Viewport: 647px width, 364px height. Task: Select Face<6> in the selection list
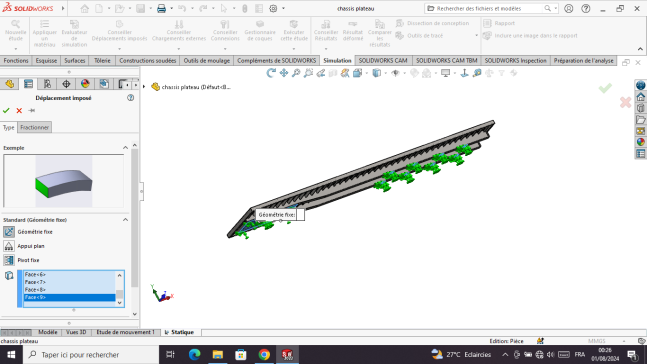click(x=69, y=274)
